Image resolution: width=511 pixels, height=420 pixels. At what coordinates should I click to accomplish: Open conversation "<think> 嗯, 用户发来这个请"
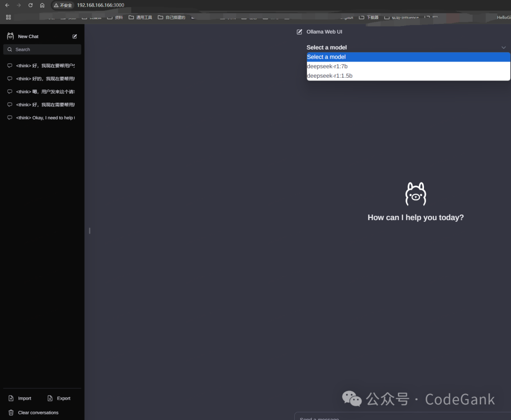click(x=43, y=92)
